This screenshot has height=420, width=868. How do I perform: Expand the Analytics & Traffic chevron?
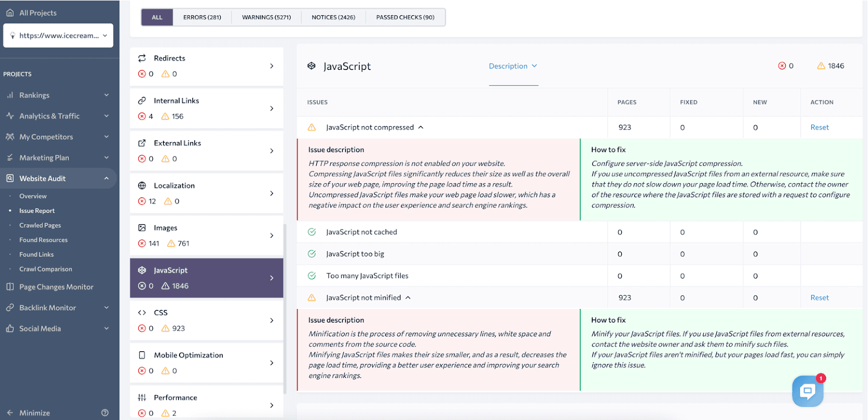106,116
